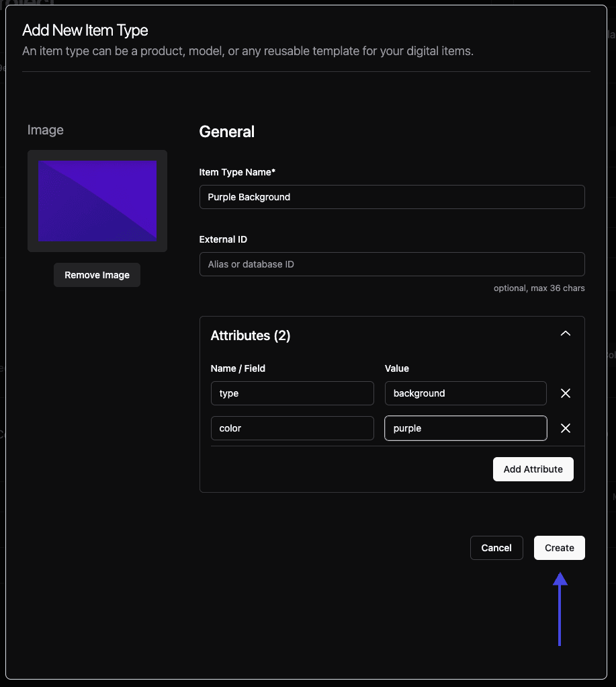Click the 'purple' attribute value field

coord(466,428)
